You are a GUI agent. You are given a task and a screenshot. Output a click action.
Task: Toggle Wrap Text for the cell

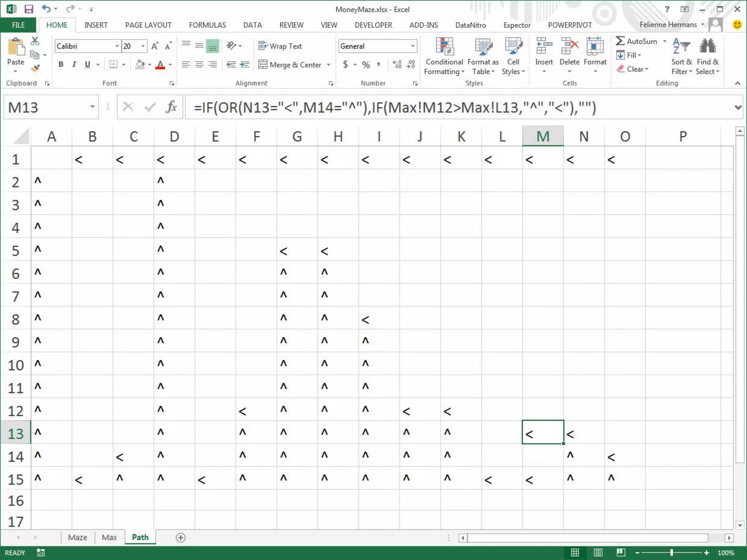[x=280, y=46]
